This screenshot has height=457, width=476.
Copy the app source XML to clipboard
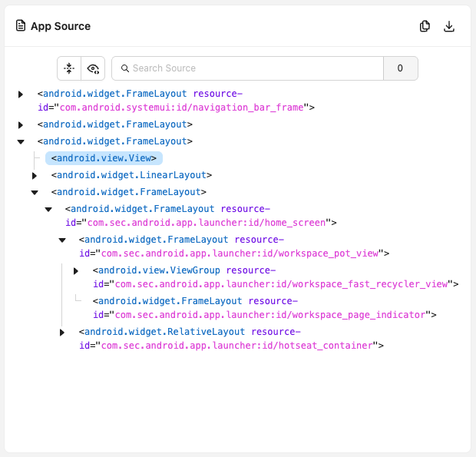tap(425, 26)
